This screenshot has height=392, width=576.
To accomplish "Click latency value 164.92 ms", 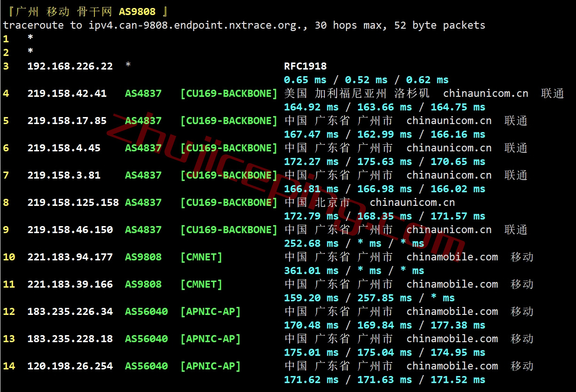I will [311, 107].
